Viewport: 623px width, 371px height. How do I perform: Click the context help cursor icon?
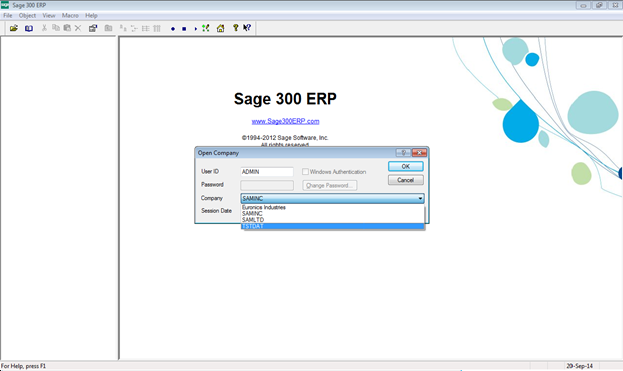(247, 28)
